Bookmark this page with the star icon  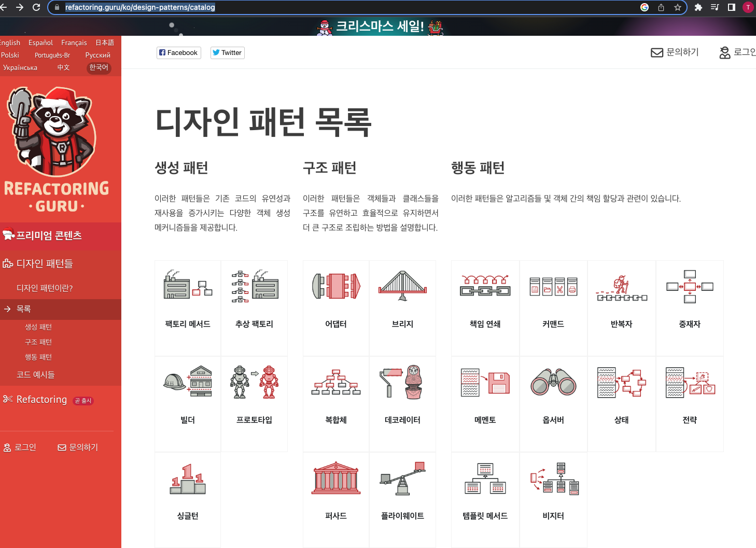pos(677,7)
